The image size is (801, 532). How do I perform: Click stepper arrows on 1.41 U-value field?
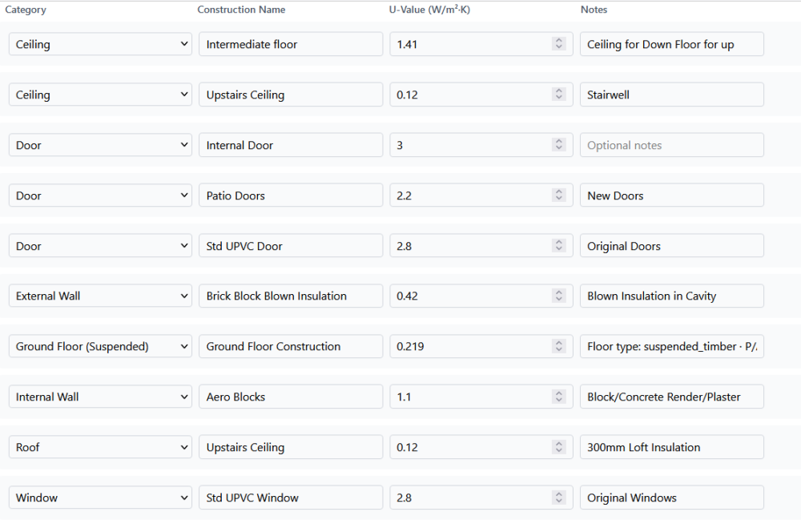coord(559,44)
